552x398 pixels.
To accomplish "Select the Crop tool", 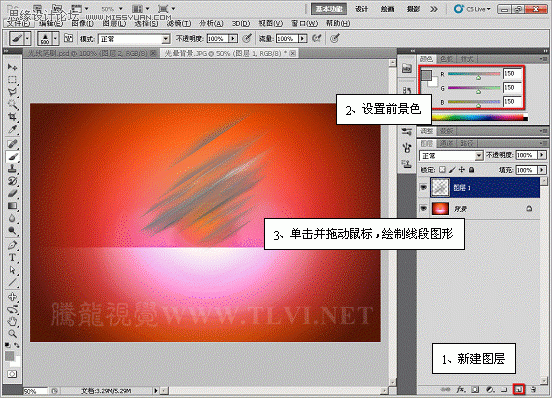I will (12, 117).
